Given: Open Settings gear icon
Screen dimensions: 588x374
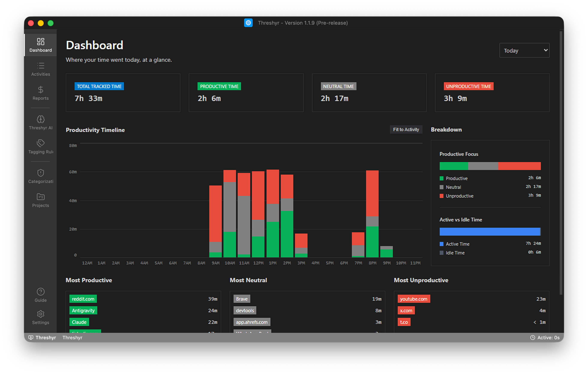Looking at the screenshot, I should pyautogui.click(x=40, y=314).
